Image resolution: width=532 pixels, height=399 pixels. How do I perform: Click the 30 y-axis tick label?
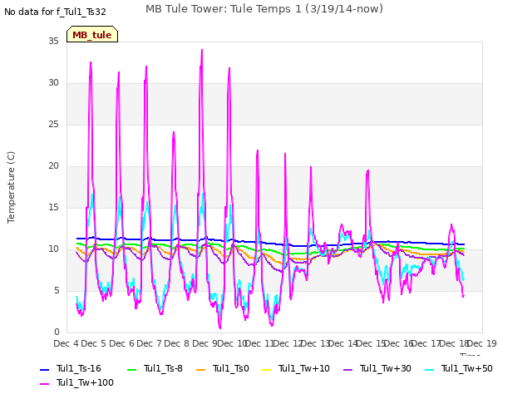(53, 83)
